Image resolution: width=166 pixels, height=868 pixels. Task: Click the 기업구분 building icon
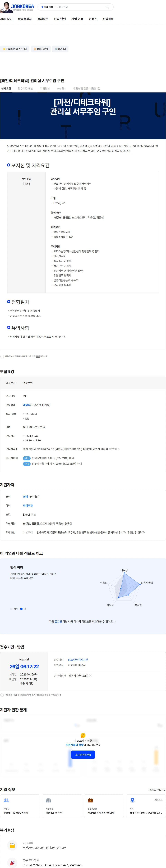click(48, 800)
